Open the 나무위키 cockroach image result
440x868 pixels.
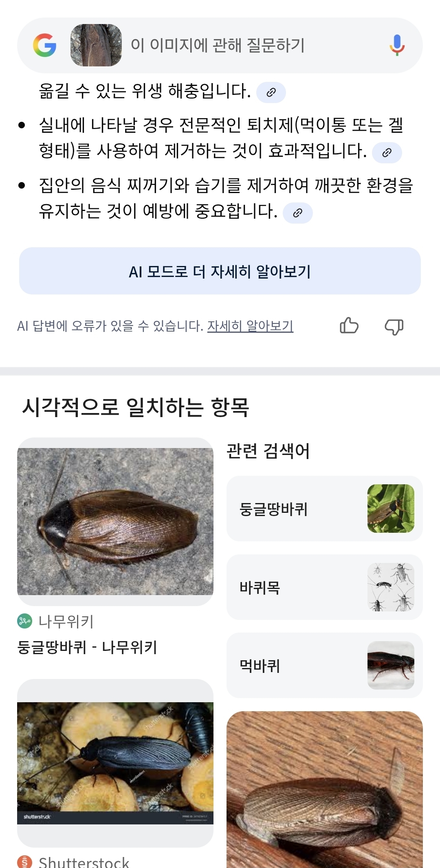[115, 521]
